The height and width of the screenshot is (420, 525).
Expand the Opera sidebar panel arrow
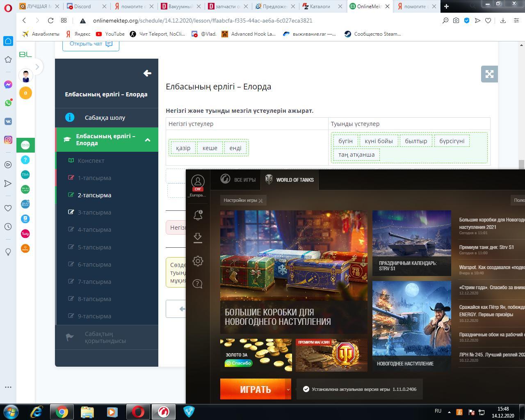(37, 66)
